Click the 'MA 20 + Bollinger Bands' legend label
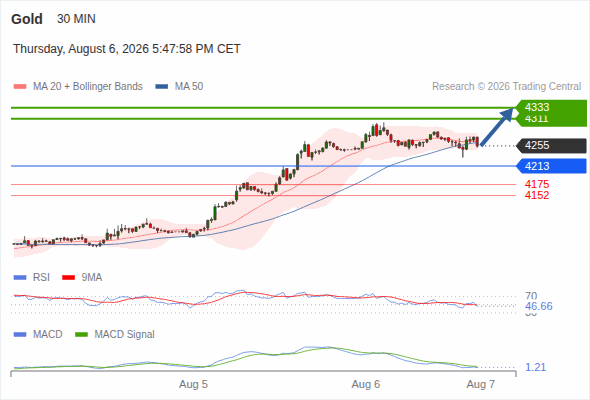This screenshot has height=400, width=590. click(x=88, y=87)
